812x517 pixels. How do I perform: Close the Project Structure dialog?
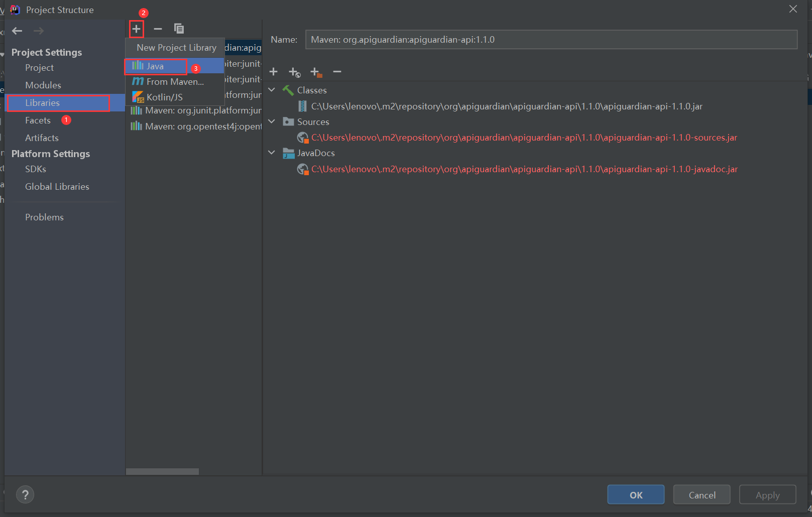pos(793,9)
